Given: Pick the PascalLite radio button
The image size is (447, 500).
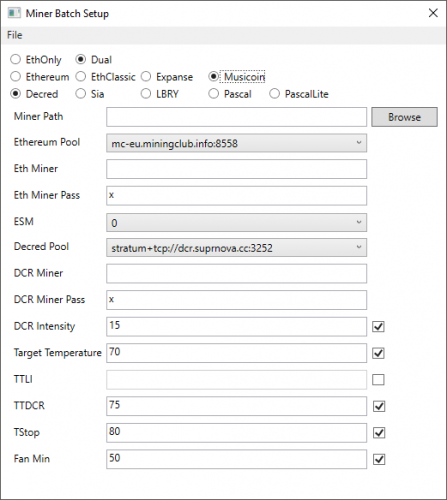Looking at the screenshot, I should (x=299, y=94).
